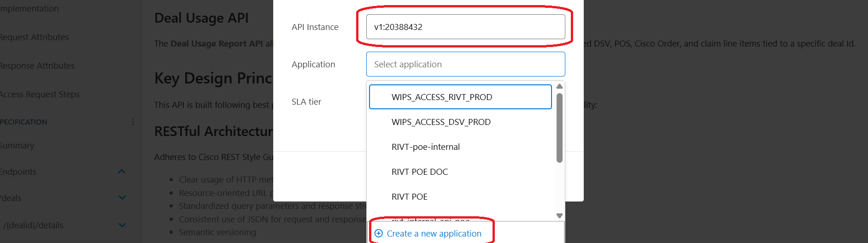The height and width of the screenshot is (243, 868).
Task: Expand the /{dealid}/details chevron
Action: (x=122, y=225)
